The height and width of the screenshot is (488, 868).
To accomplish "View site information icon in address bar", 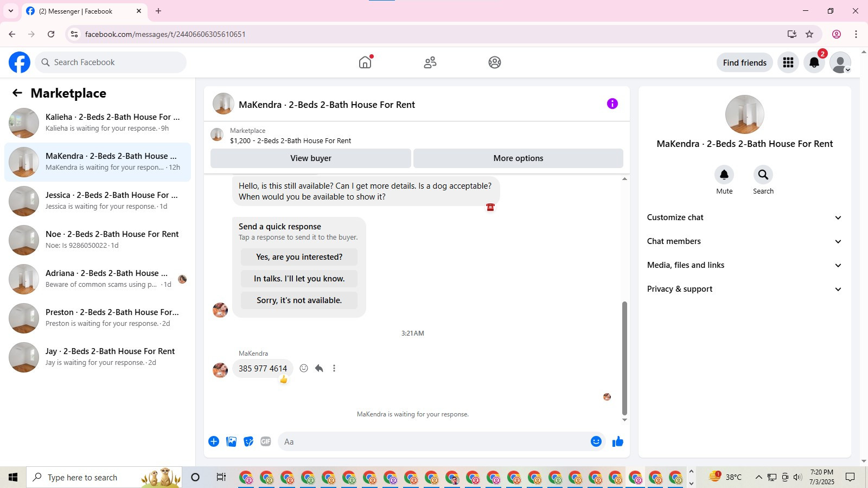I will click(74, 34).
